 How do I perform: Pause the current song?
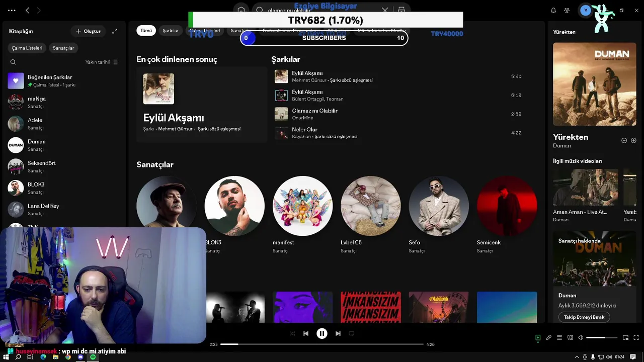pos(322,333)
